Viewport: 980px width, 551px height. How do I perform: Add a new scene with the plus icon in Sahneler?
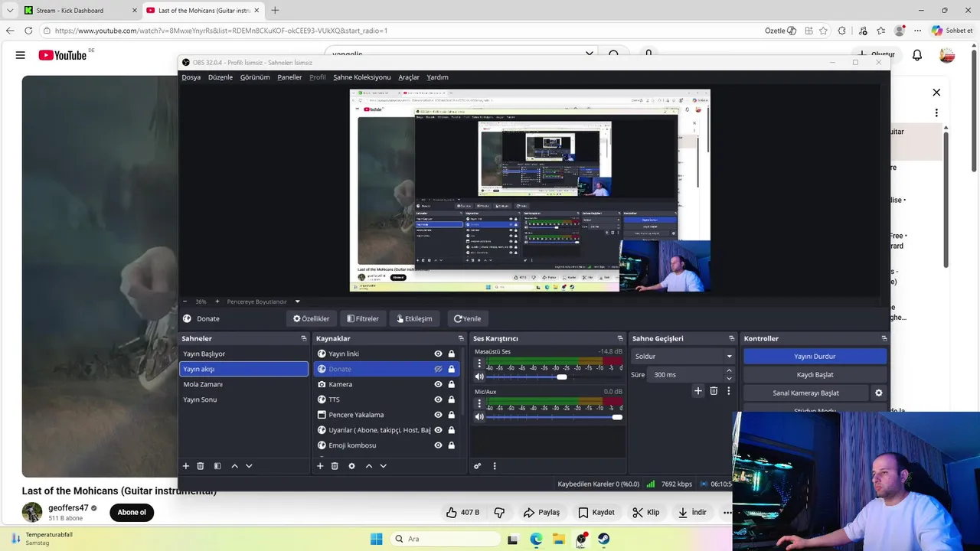185,466
